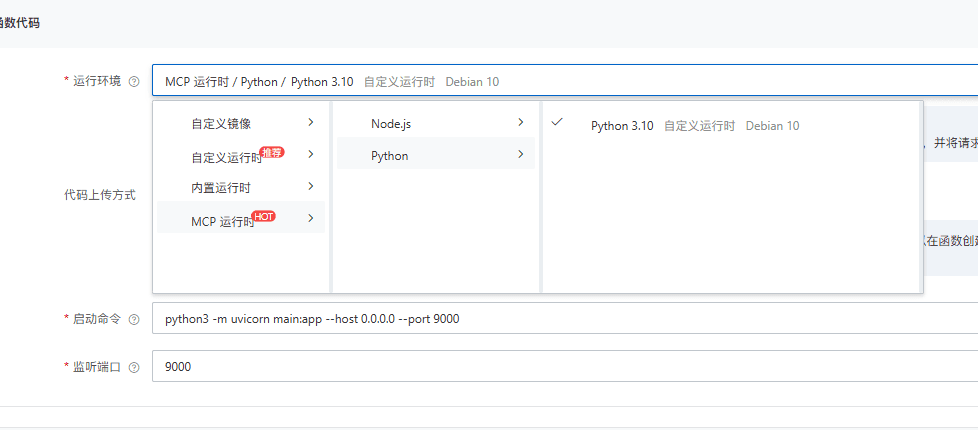Screen dimensions: 978x430
Task: Click the 运行环境 field label text
Action: pos(97,81)
